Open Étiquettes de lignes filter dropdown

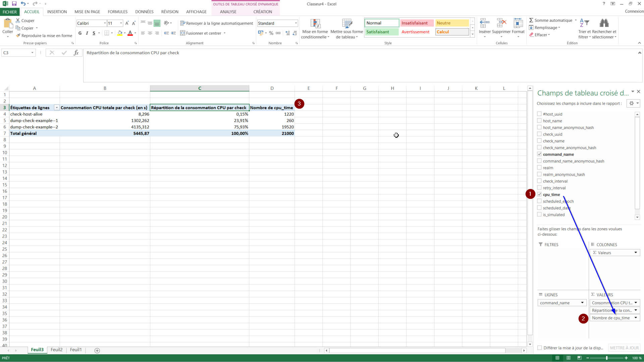tap(57, 108)
